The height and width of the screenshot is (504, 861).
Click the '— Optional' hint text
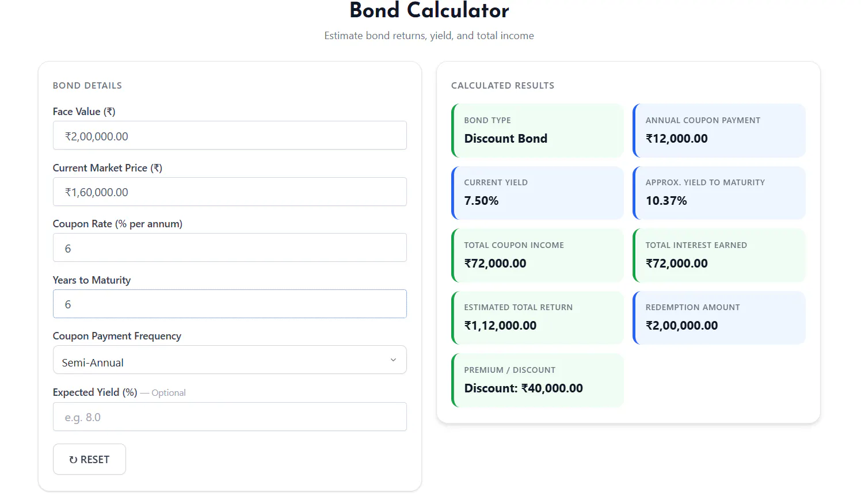[163, 393]
